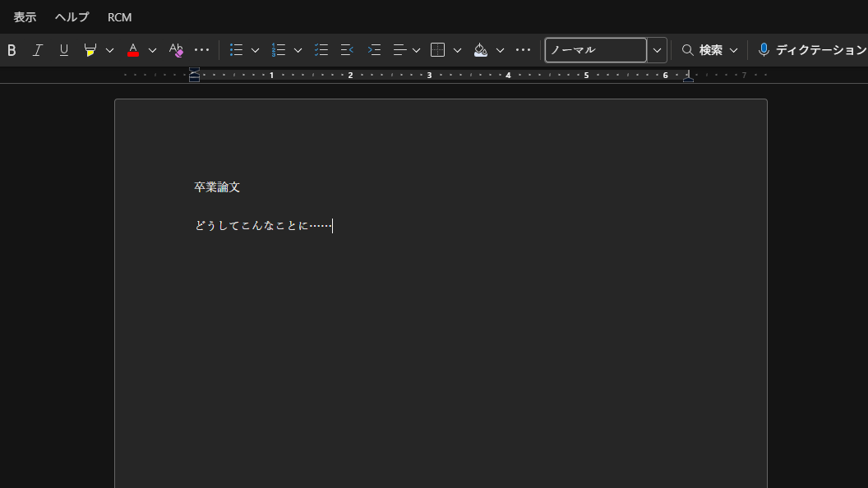The width and height of the screenshot is (868, 488).
Task: Click the 検索 search button
Action: [x=703, y=50]
